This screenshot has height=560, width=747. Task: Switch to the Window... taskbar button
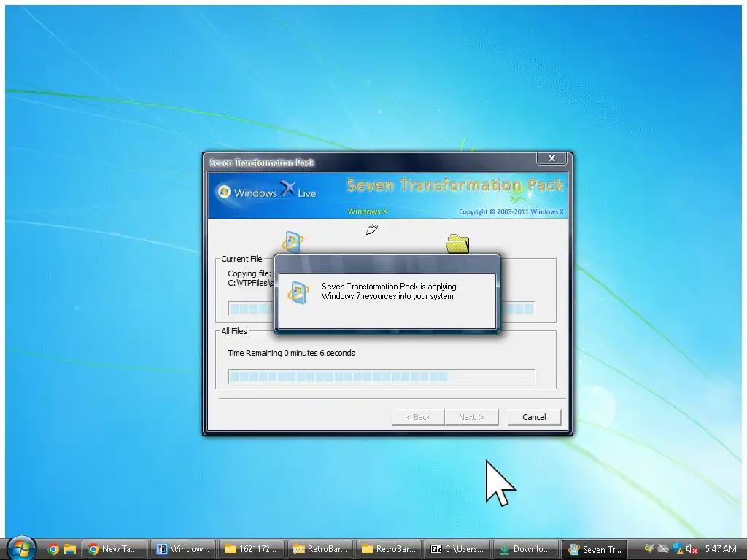tap(183, 549)
